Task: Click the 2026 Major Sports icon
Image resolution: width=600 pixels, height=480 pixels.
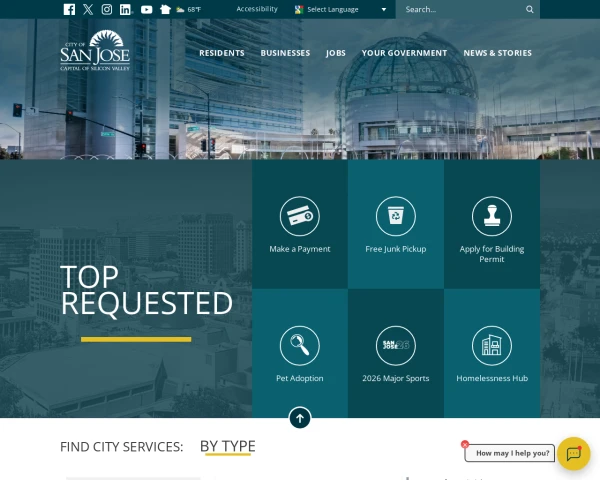Action: (396, 346)
